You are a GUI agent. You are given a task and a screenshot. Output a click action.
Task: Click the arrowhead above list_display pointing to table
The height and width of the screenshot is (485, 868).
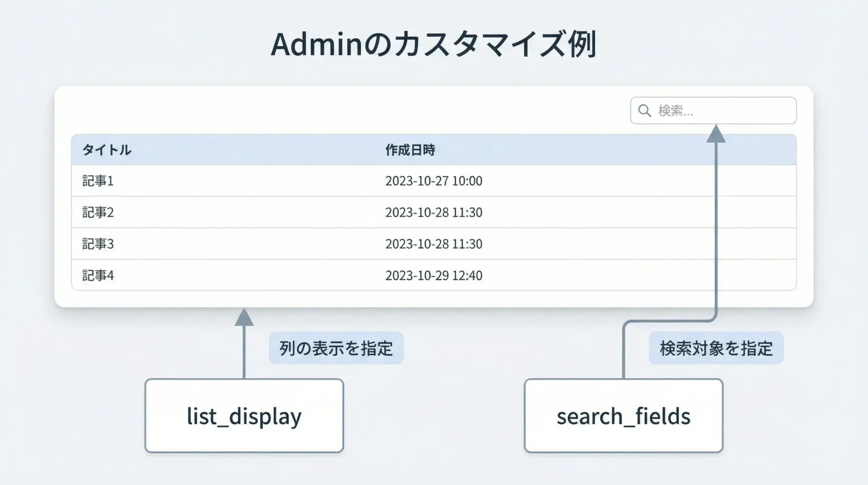[x=244, y=318]
